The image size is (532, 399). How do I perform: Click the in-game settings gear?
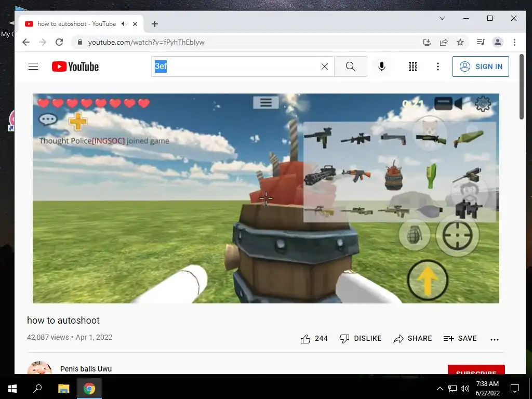483,103
